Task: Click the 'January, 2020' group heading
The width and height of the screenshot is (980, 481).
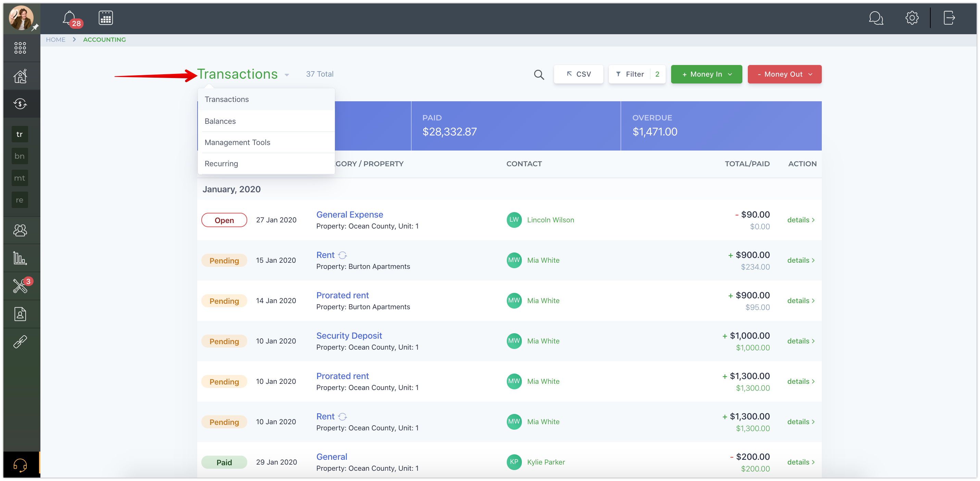Action: click(x=231, y=190)
